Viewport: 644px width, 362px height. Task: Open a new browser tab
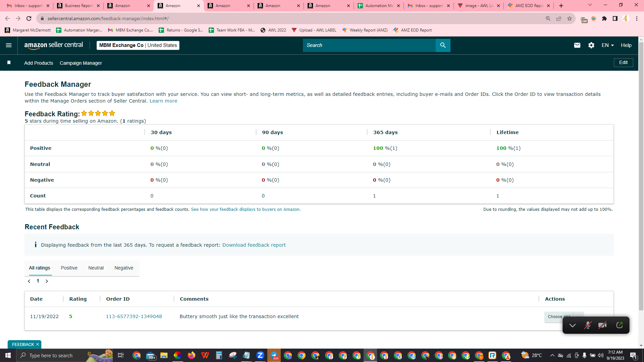(x=561, y=6)
